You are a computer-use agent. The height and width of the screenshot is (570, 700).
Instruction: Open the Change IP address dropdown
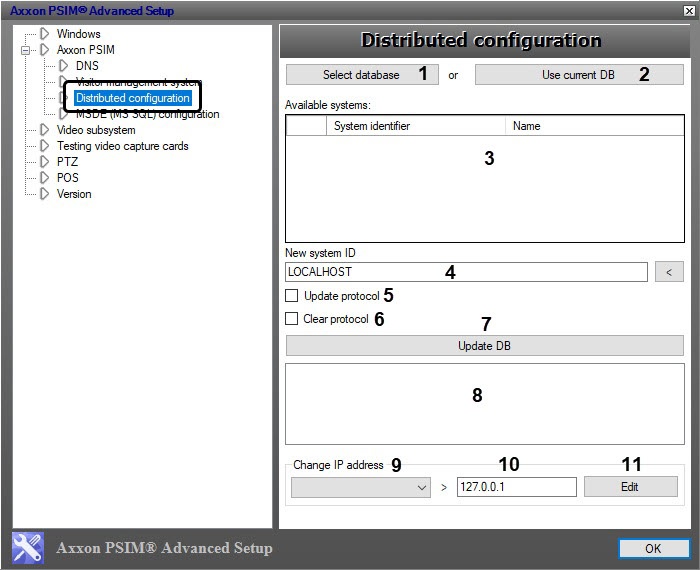coord(361,487)
